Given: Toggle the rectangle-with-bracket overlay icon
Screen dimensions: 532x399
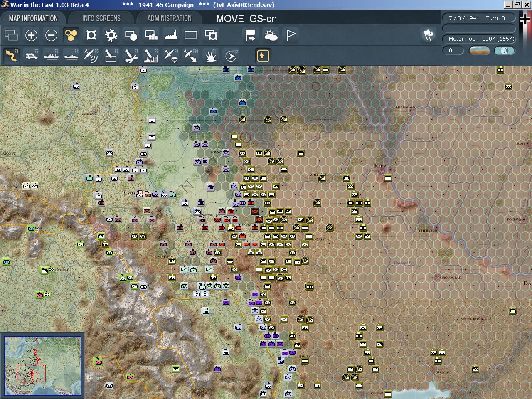Looking at the screenshot, I should [x=211, y=35].
